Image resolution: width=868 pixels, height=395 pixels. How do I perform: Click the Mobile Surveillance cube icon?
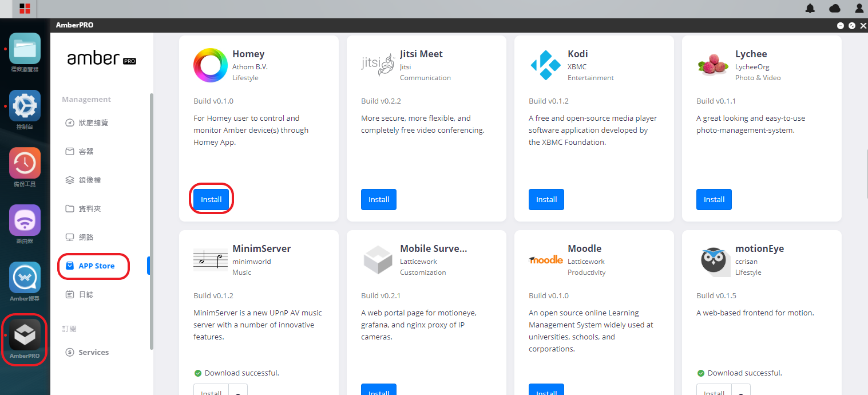378,260
